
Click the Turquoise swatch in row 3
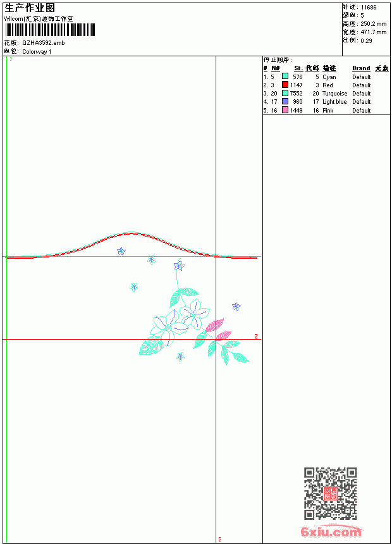pyautogui.click(x=285, y=93)
